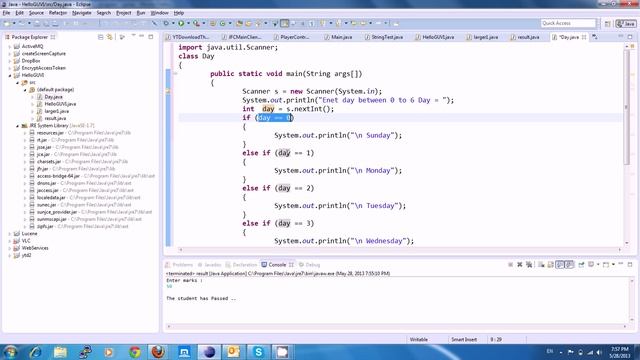
Task: Open the Open Console dropdown arrow
Action: [613, 265]
